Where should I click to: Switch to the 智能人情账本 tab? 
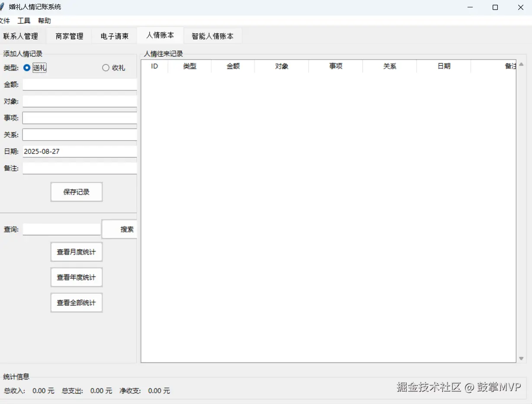coord(212,36)
